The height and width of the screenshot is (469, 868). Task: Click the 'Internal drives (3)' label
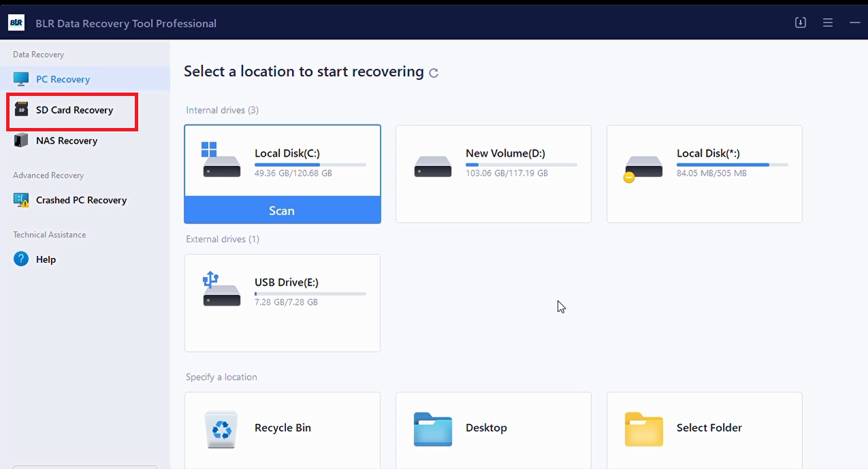(x=222, y=110)
